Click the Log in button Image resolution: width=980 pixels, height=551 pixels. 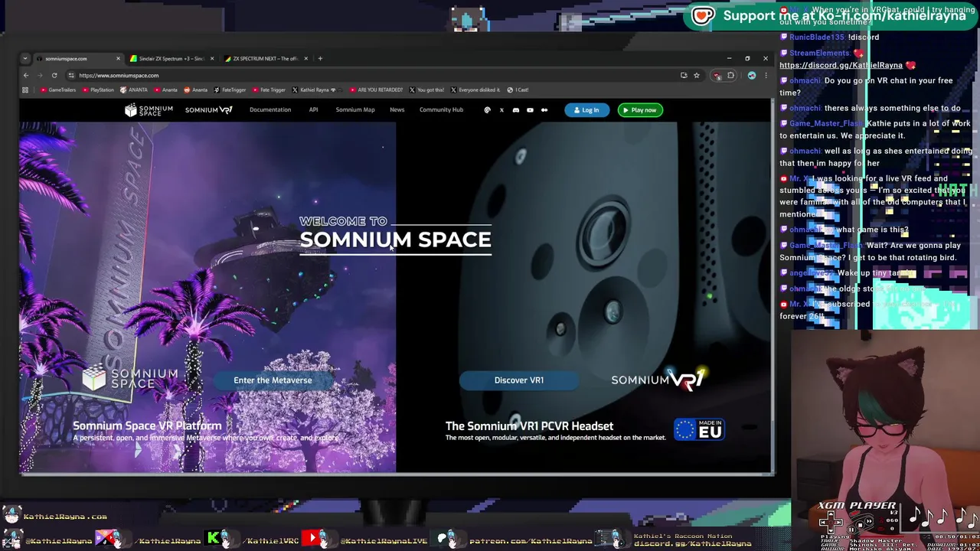pyautogui.click(x=587, y=110)
